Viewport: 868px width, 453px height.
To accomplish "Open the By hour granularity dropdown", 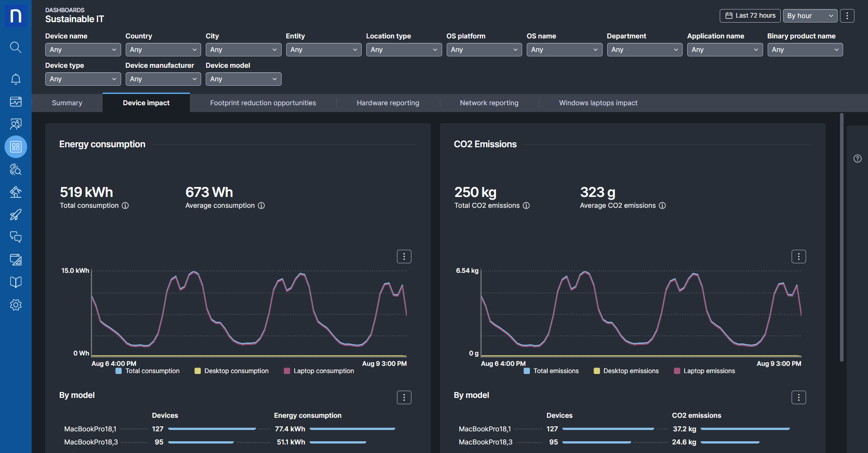I will [810, 16].
